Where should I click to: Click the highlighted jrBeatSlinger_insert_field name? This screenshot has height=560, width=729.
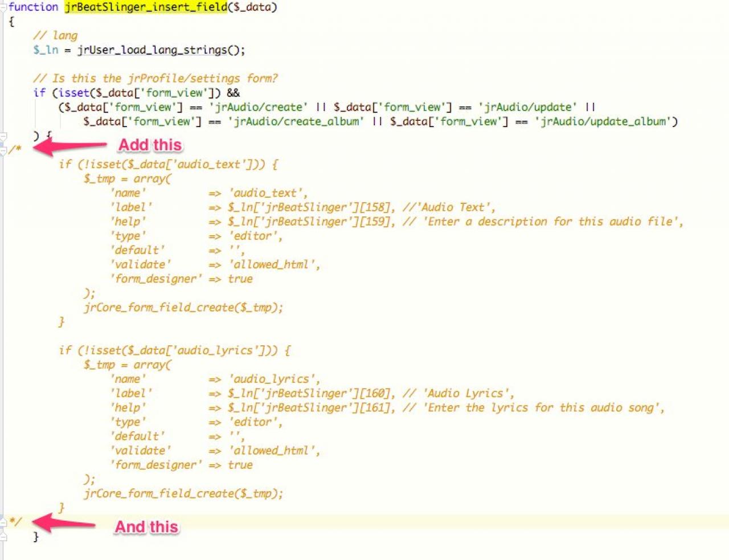[146, 7]
